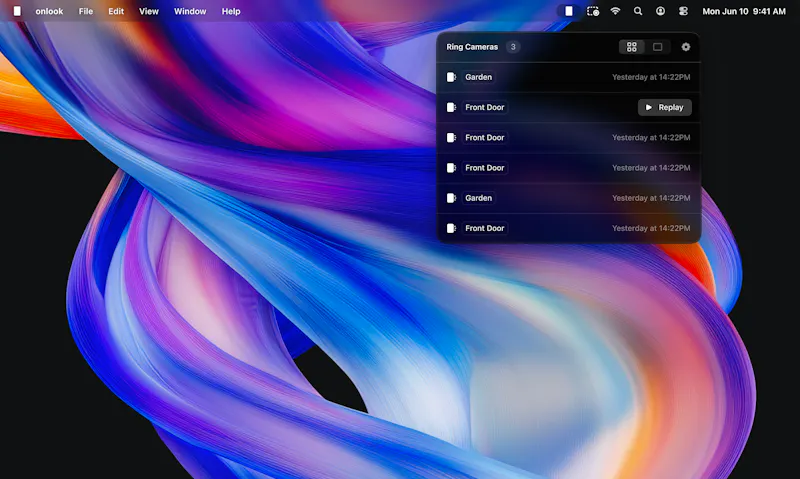Click the Ring Cameras panel title

(x=472, y=47)
